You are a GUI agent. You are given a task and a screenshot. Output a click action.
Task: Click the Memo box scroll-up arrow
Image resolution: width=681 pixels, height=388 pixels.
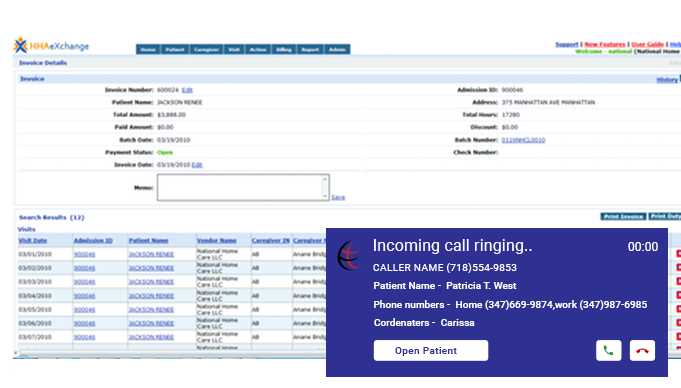(324, 179)
